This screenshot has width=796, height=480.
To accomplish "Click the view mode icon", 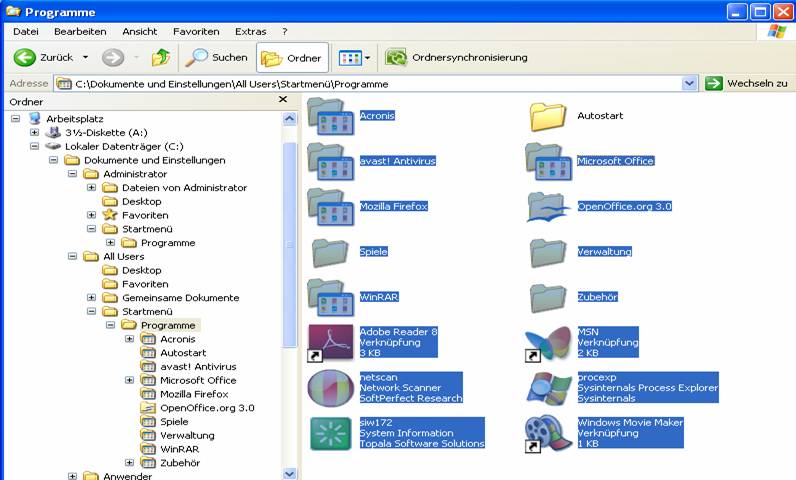I will tap(350, 58).
